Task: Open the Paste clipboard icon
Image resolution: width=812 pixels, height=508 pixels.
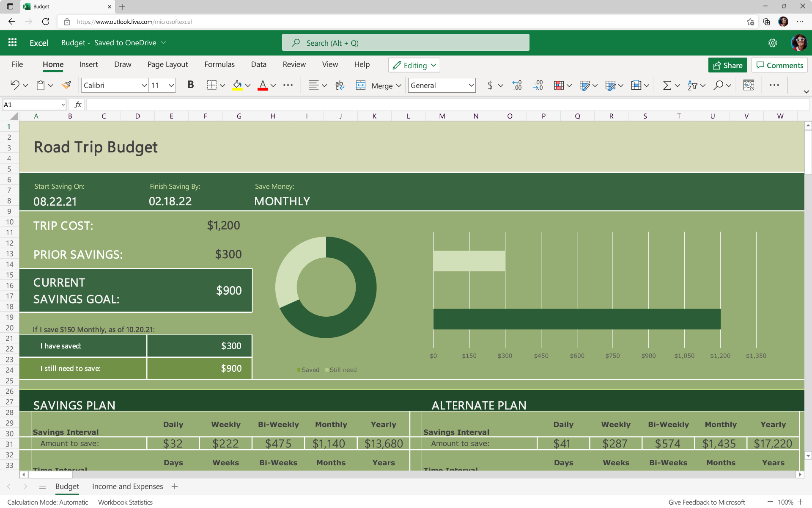Action: point(40,85)
